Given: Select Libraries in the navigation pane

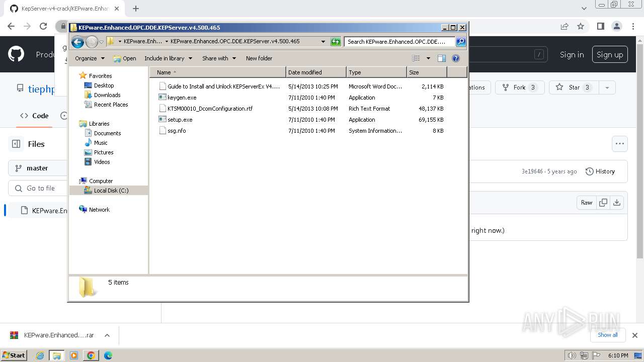Looking at the screenshot, I should coord(99,124).
